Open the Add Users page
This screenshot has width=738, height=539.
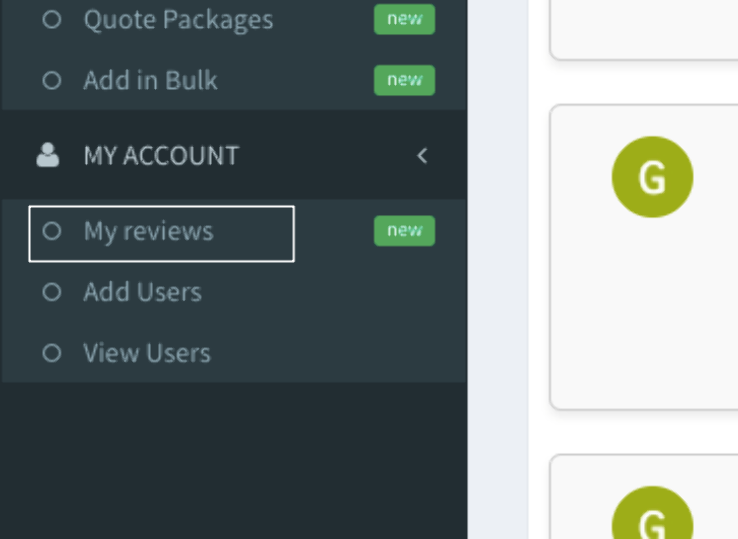click(143, 292)
